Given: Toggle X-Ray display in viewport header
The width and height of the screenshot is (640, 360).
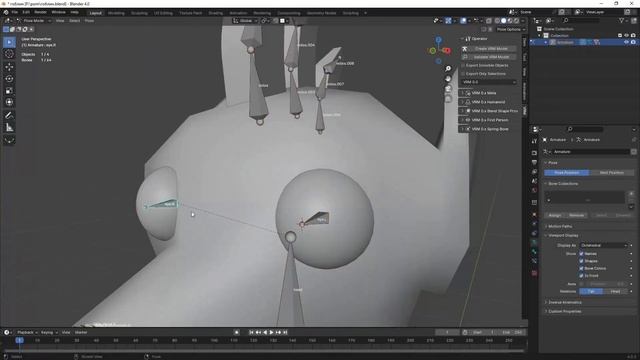Looking at the screenshot, I should 489,20.
